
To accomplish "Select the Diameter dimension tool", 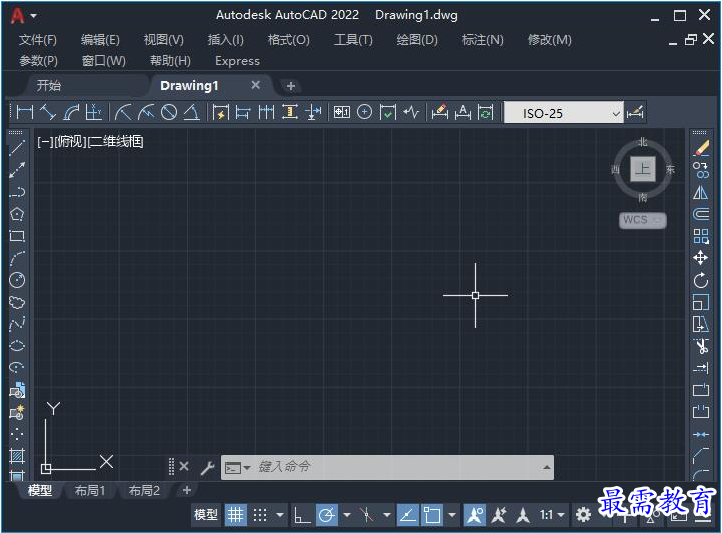I will [x=169, y=112].
